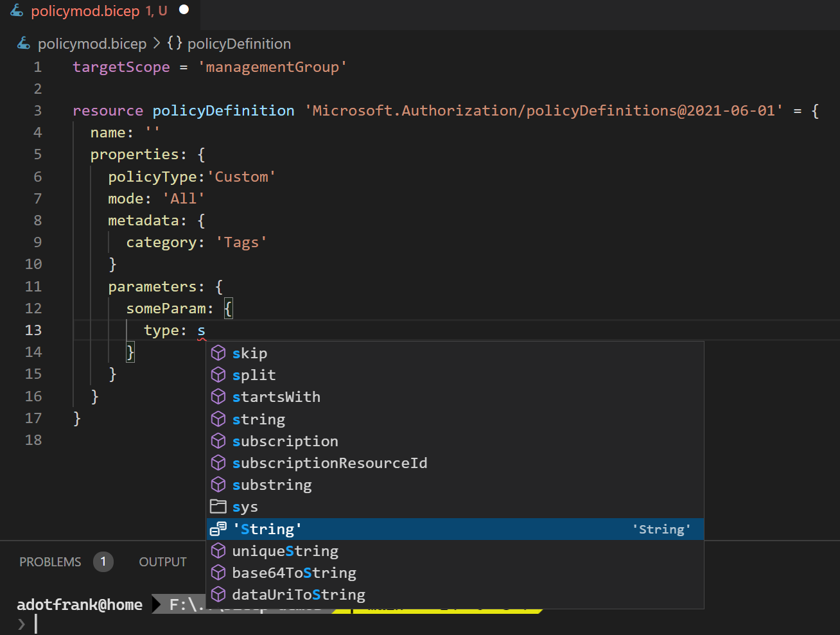This screenshot has height=635, width=840.
Task: Click the Bicep file icon in the breadcrumb
Action: tap(23, 43)
